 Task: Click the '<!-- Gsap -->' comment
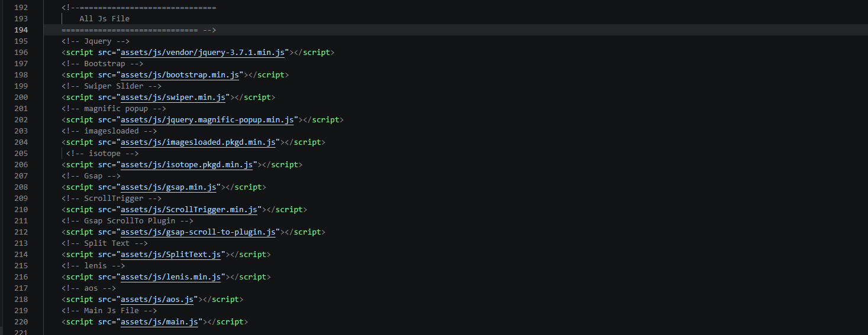point(91,175)
